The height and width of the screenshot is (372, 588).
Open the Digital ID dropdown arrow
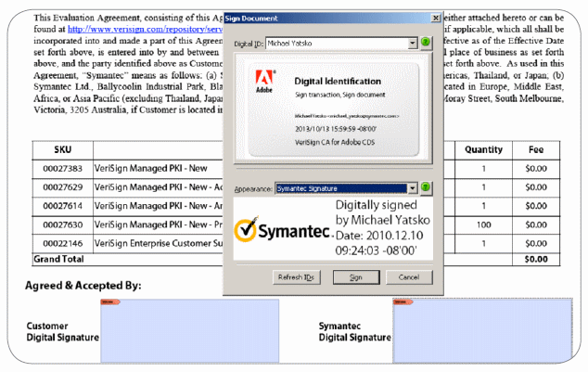413,43
